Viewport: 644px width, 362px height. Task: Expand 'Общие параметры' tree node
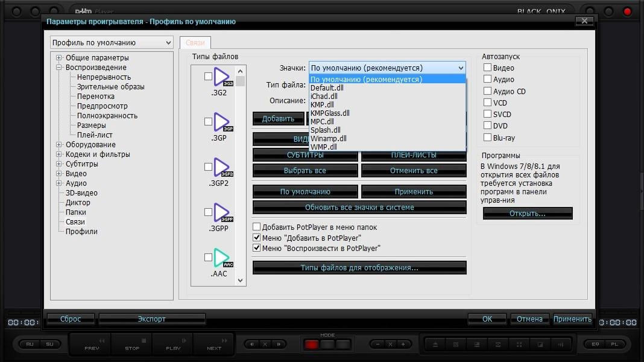tap(58, 57)
